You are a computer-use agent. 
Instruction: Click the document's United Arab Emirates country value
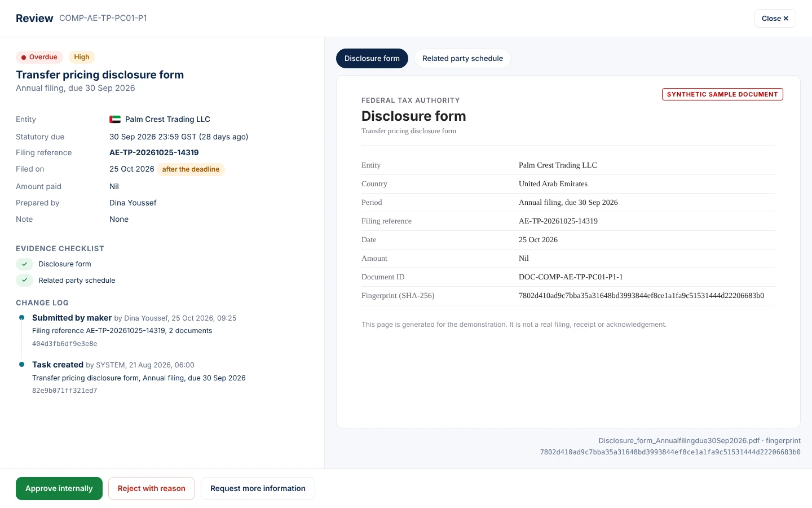tap(553, 184)
